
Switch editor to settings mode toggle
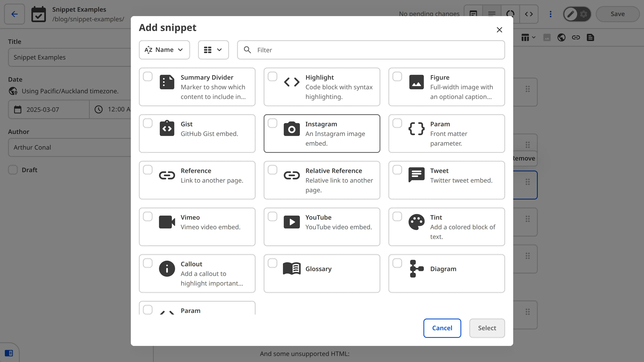[x=583, y=14]
